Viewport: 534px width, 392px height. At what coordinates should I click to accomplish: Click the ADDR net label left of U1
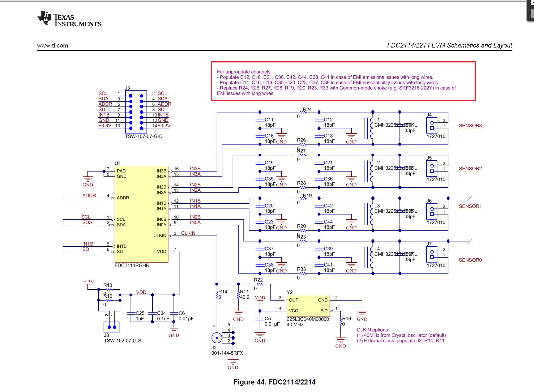click(x=89, y=195)
